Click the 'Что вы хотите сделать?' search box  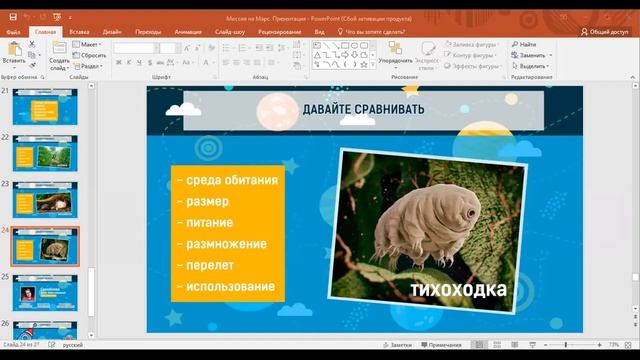click(x=371, y=32)
